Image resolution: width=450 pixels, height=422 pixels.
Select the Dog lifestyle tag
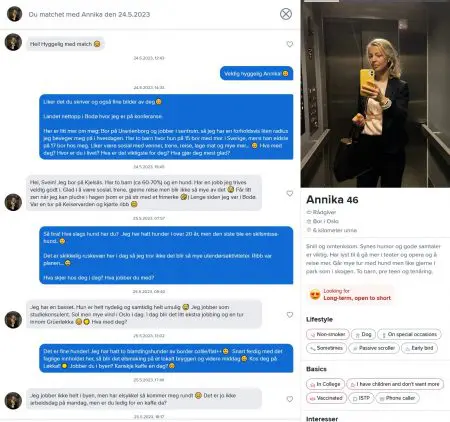click(363, 334)
